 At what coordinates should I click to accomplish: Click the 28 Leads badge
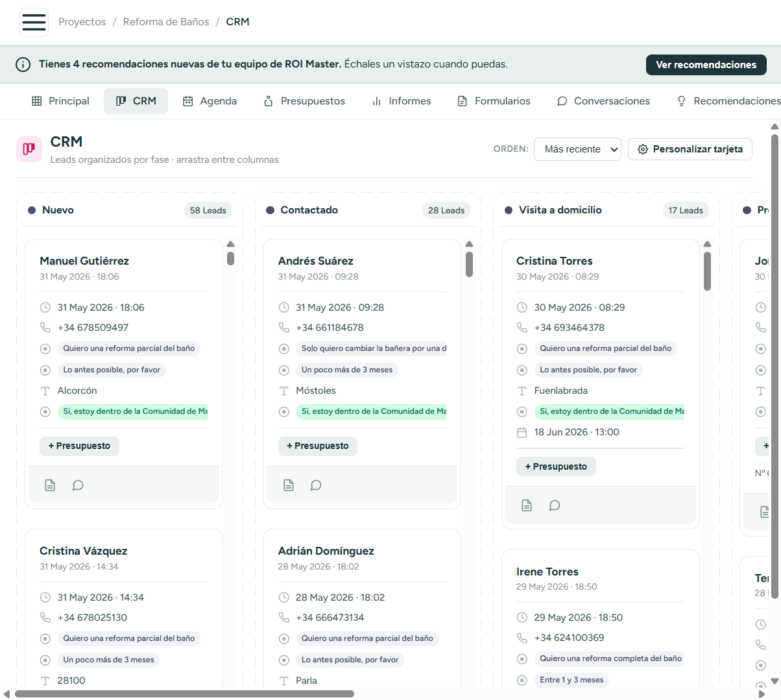446,210
